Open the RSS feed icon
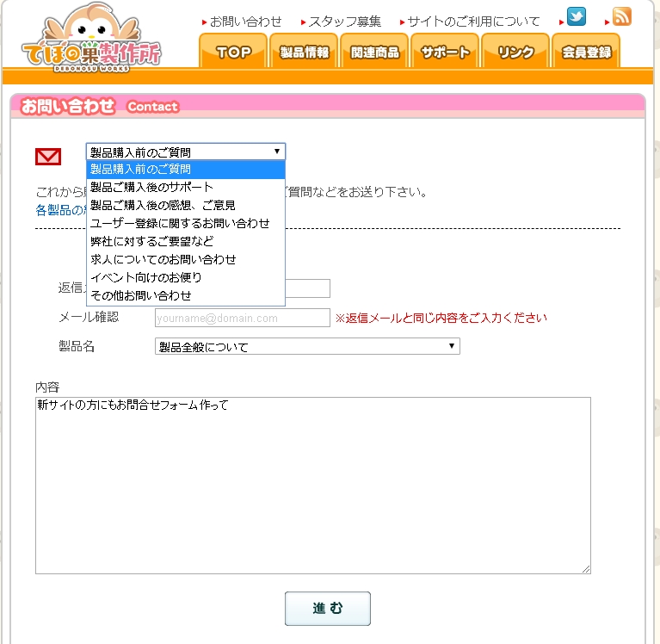 coord(621,17)
